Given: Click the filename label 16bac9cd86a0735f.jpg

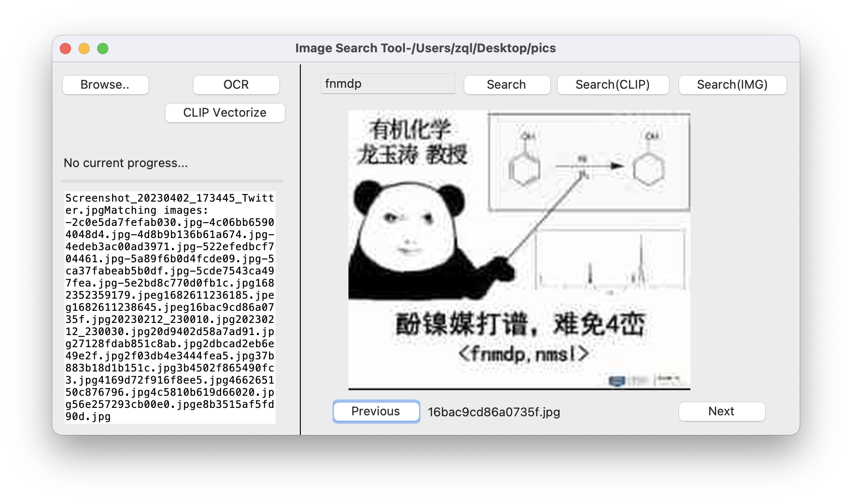Looking at the screenshot, I should click(494, 412).
